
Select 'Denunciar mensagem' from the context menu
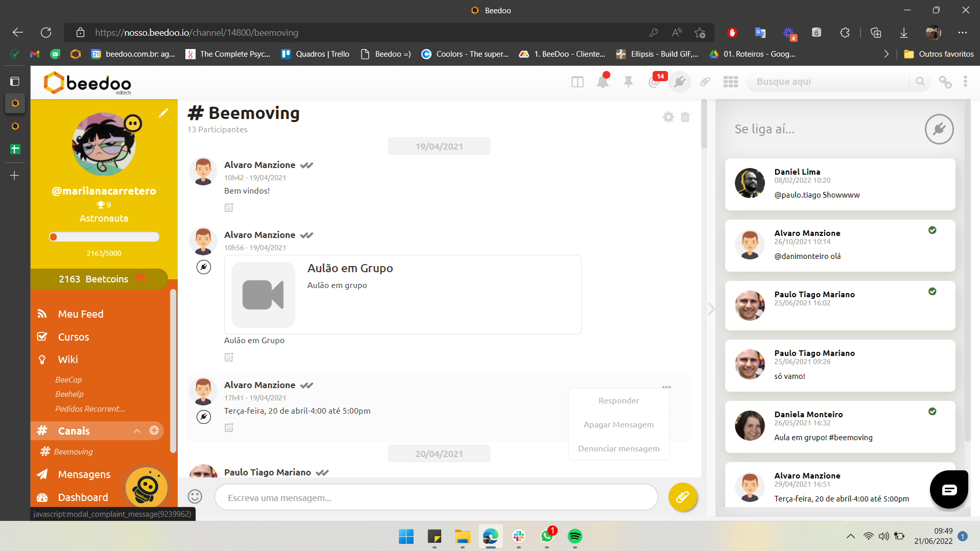618,448
